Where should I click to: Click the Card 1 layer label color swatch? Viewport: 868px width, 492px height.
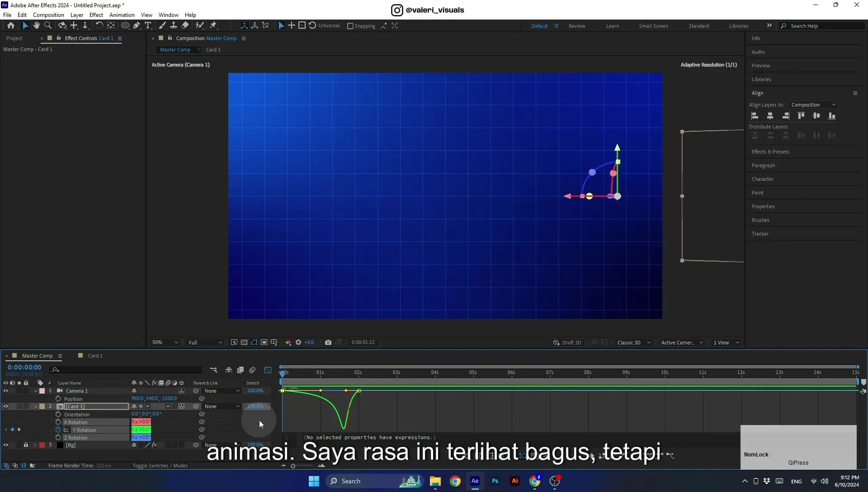[x=42, y=406]
